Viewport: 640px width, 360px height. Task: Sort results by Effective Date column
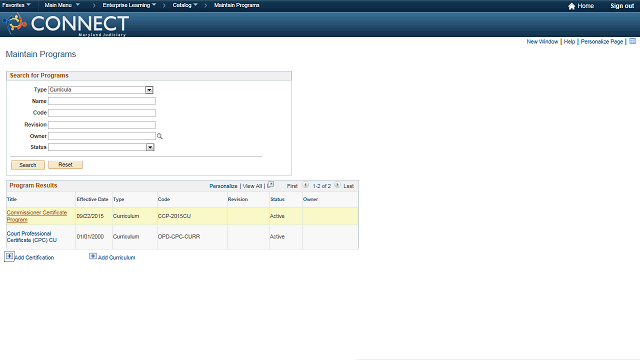[92, 199]
